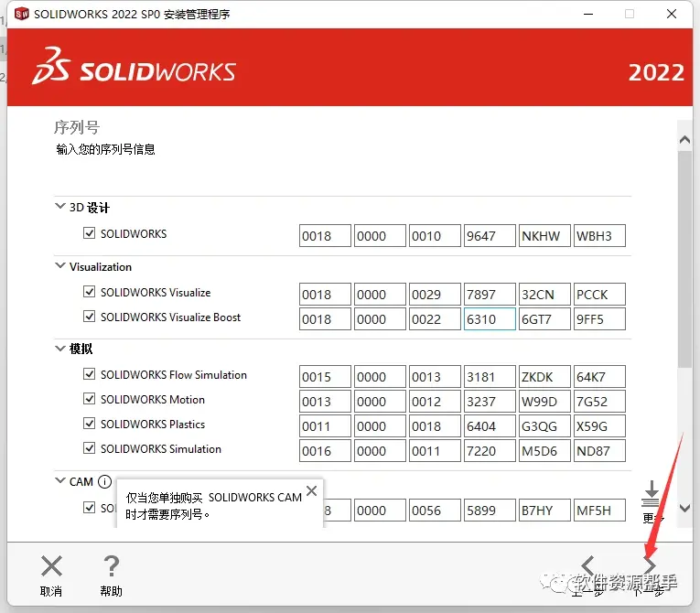The image size is (700, 613).
Task: Click Flow Simulation field containing 0015
Action: (325, 377)
